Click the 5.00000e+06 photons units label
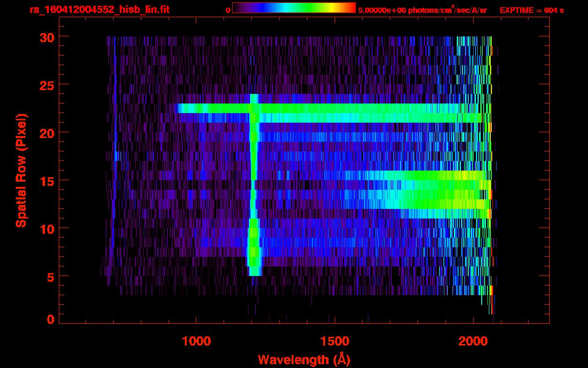Viewport: 588px width, 368px height. (422, 10)
